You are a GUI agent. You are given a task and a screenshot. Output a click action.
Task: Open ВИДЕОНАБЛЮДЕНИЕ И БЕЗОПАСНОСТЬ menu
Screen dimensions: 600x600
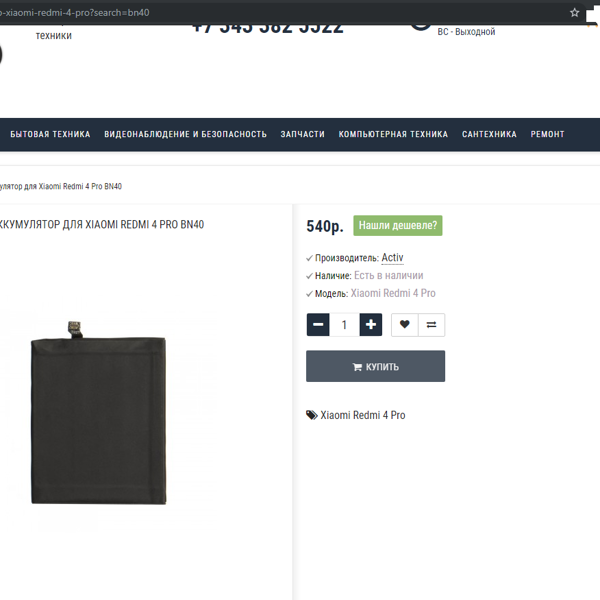coord(185,134)
